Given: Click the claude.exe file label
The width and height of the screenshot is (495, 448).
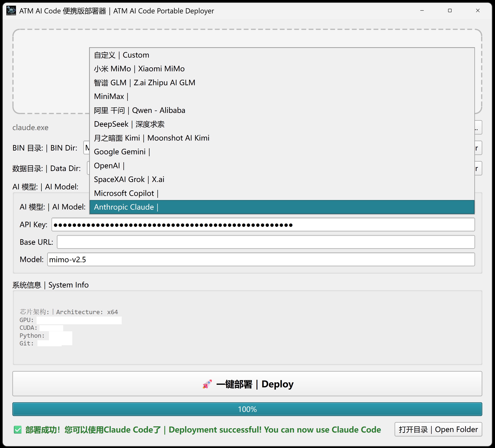Looking at the screenshot, I should point(30,128).
